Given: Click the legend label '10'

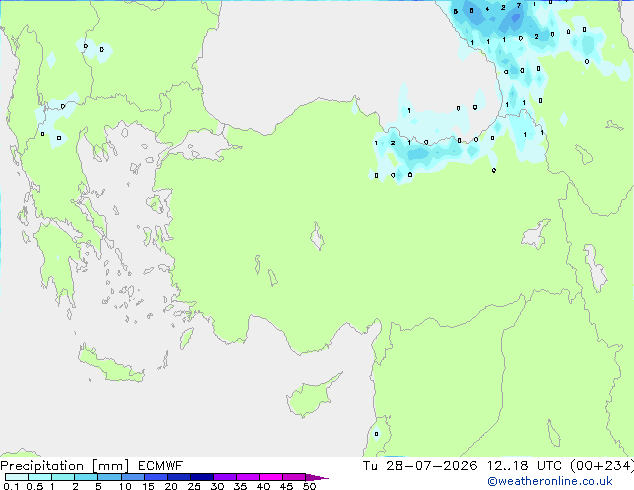Looking at the screenshot, I should (125, 486).
